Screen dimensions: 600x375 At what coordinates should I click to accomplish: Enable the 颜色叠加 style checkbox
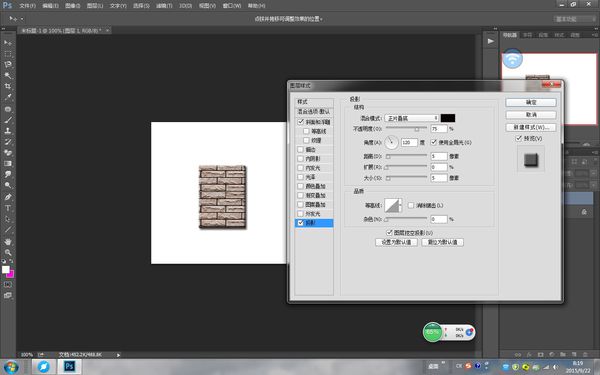coord(301,186)
